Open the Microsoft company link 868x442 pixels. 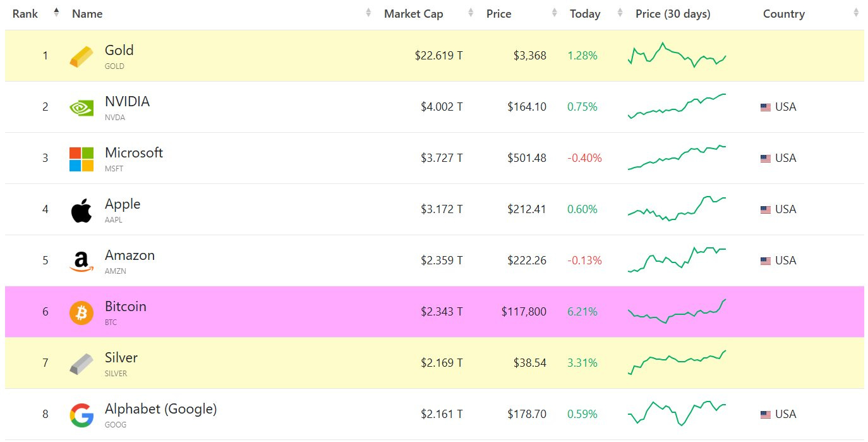[x=134, y=152]
